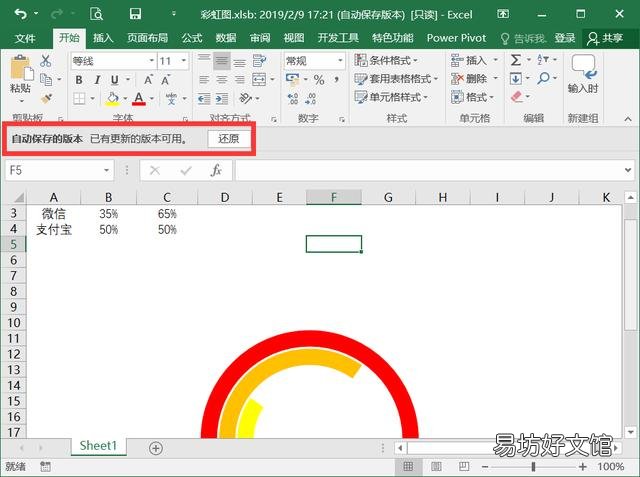The image size is (640, 477).
Task: Increase the font size with the larger A icon
Action: [148, 80]
